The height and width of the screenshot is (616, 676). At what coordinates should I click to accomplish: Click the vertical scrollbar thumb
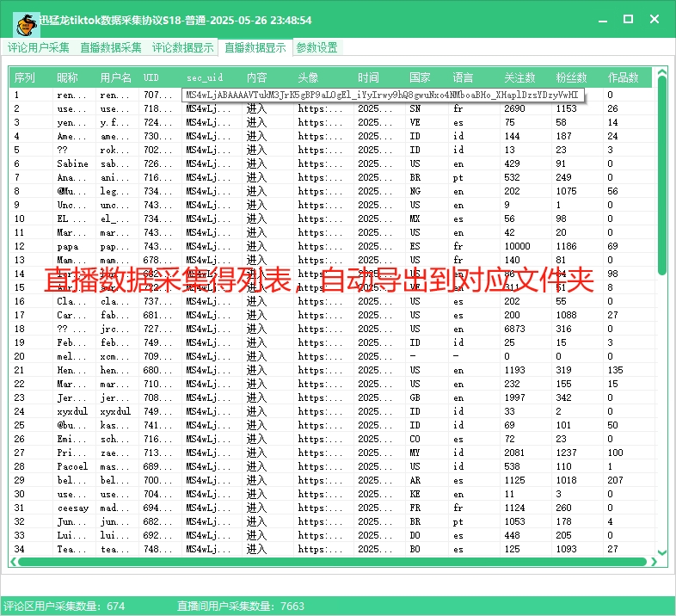662,176
